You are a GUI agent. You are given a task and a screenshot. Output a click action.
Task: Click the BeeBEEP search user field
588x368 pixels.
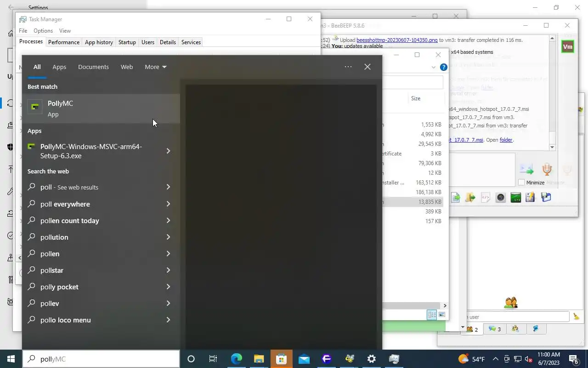point(518,316)
